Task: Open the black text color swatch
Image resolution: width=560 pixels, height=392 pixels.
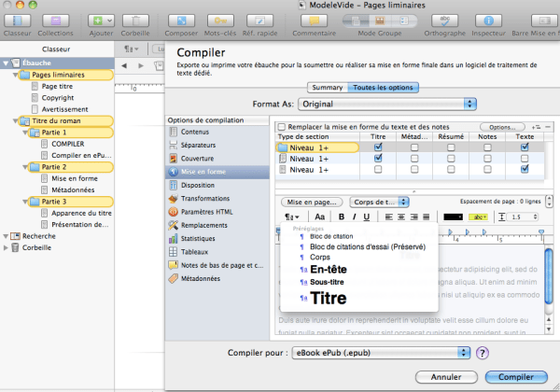Action: coord(453,217)
